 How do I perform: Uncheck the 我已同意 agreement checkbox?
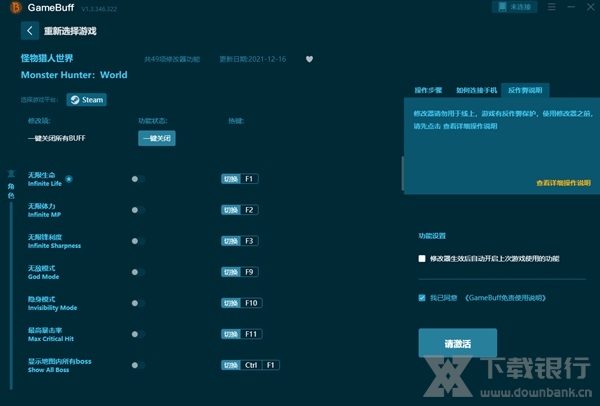422,298
